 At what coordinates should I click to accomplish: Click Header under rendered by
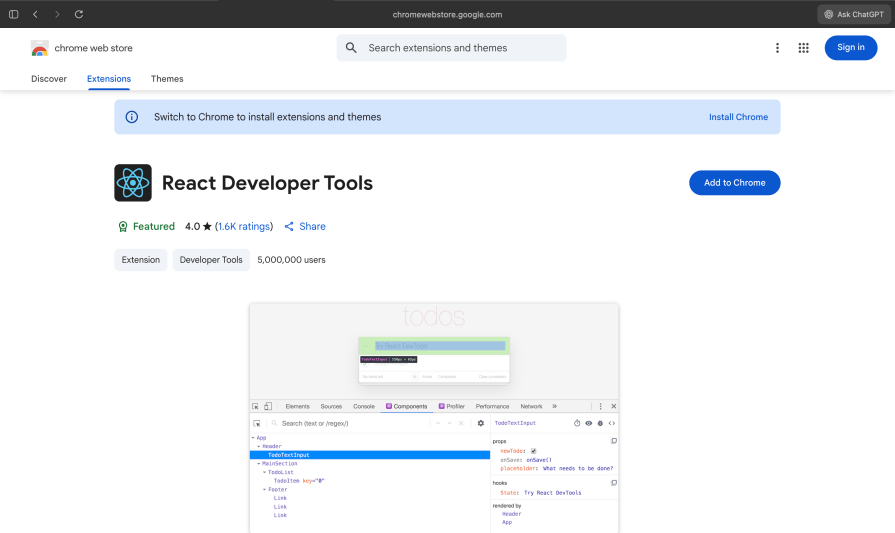click(x=511, y=514)
